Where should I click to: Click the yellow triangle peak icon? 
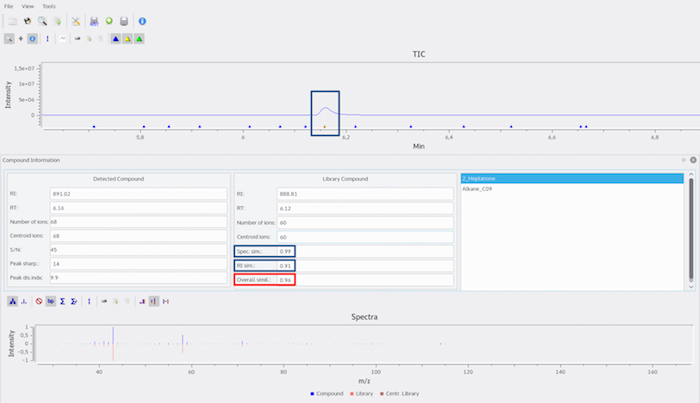tap(128, 38)
